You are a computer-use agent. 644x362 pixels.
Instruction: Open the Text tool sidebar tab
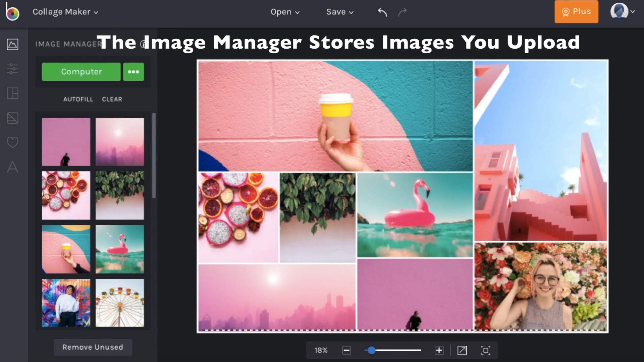[x=12, y=167]
